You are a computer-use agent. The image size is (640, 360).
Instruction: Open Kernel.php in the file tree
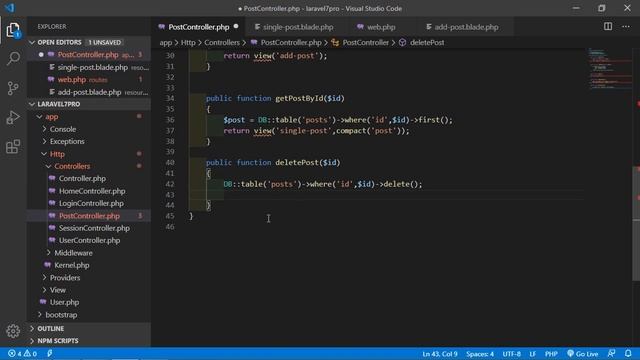pyautogui.click(x=89, y=265)
